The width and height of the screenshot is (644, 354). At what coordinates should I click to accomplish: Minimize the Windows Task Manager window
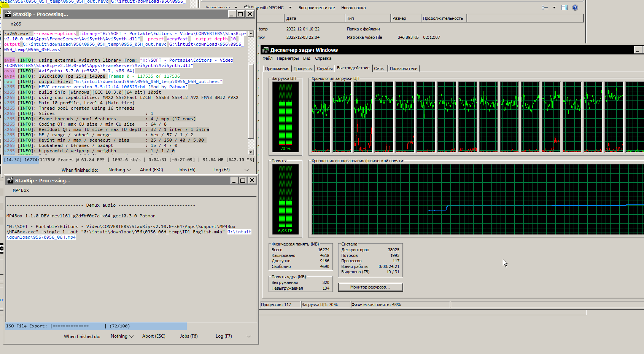[x=638, y=50]
